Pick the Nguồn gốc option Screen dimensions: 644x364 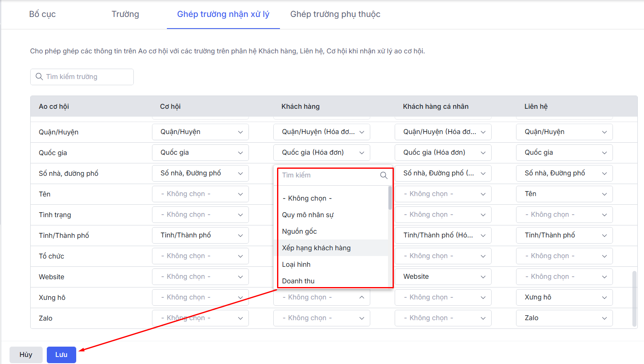pos(299,231)
